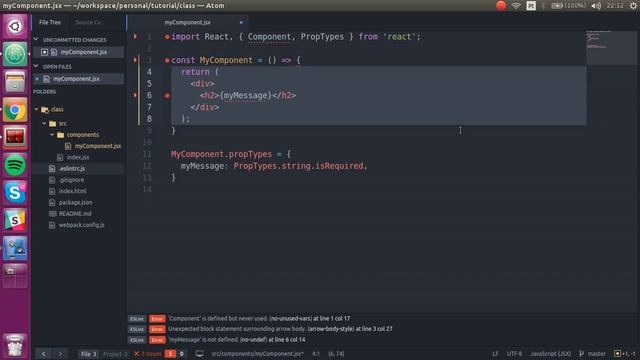Open Skype from the dock
This screenshot has height=360, width=640.
(x=15, y=193)
